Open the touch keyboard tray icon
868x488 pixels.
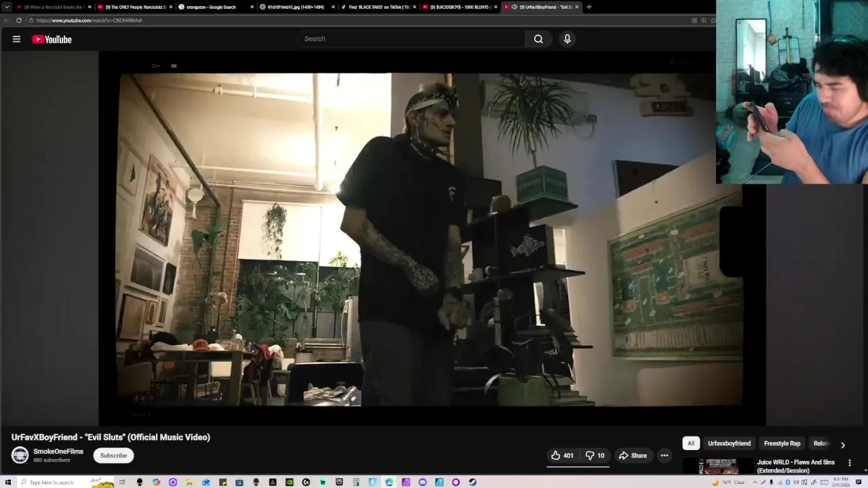[x=825, y=483]
